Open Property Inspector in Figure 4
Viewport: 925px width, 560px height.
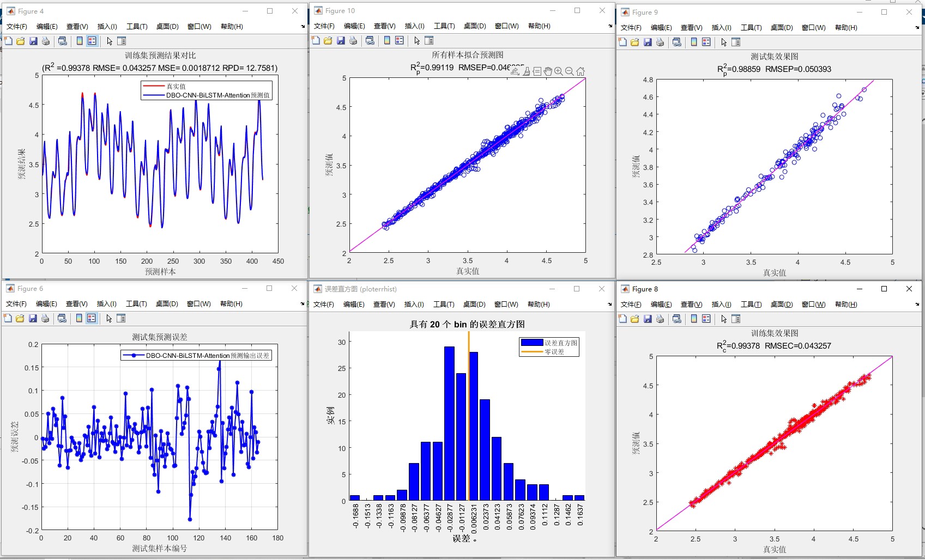pyautogui.click(x=122, y=41)
